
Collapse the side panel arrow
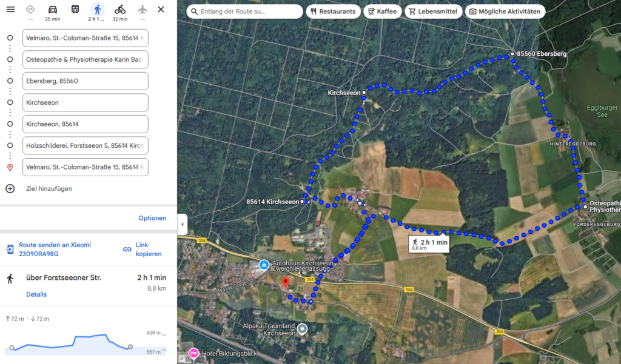tap(182, 224)
